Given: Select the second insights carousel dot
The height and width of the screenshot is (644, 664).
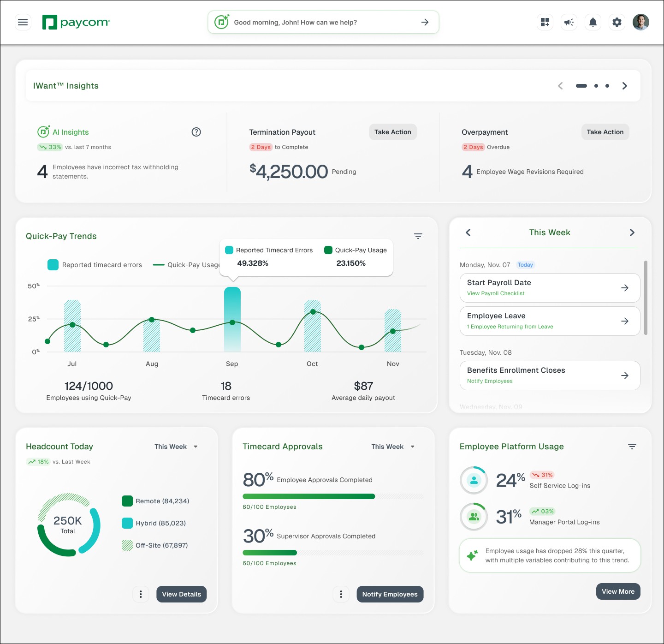Looking at the screenshot, I should (x=596, y=86).
